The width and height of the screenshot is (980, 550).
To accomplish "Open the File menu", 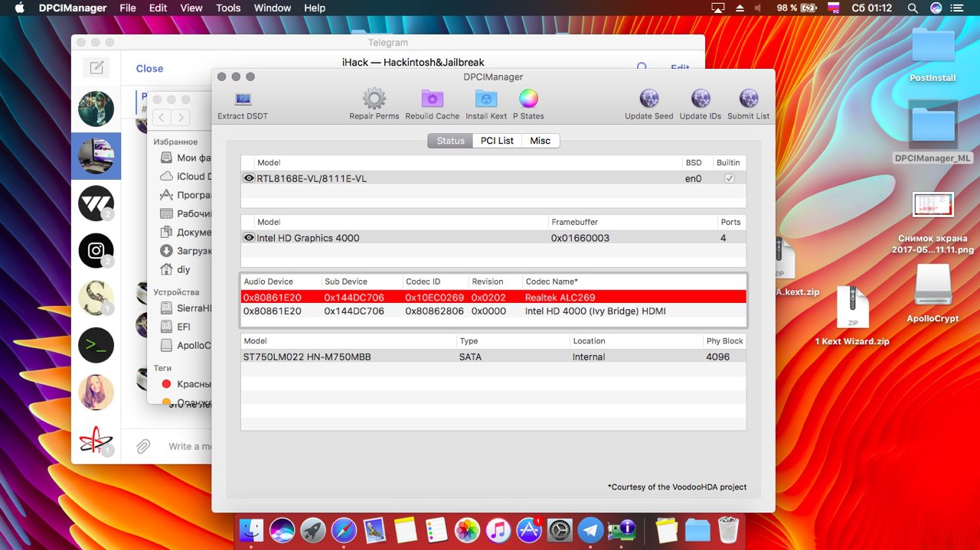I will [128, 8].
